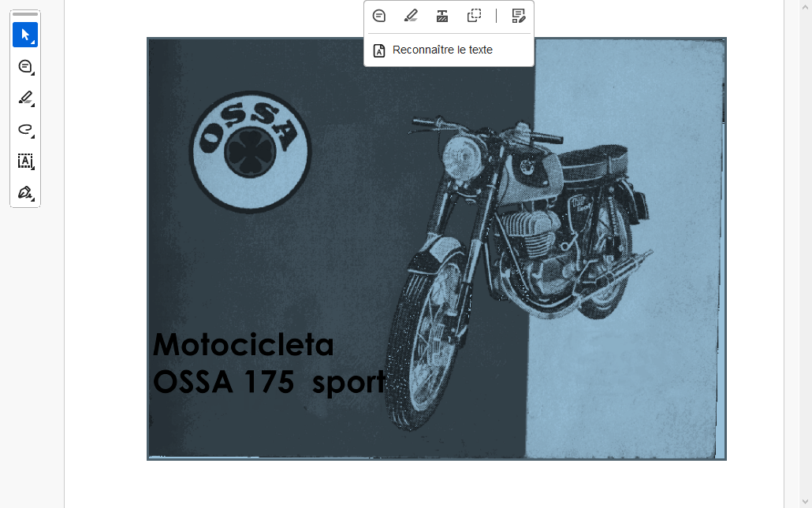
Task: Open the comment tool in left sidebar
Action: [x=25, y=67]
